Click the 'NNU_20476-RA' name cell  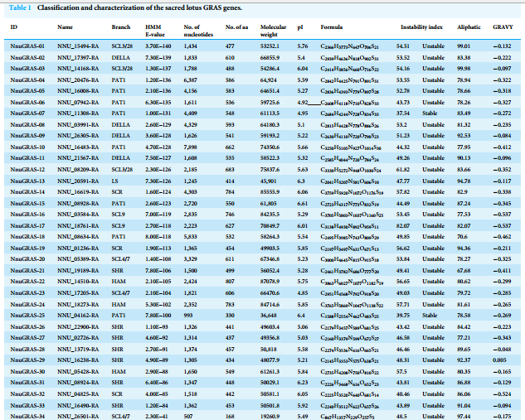78,80
